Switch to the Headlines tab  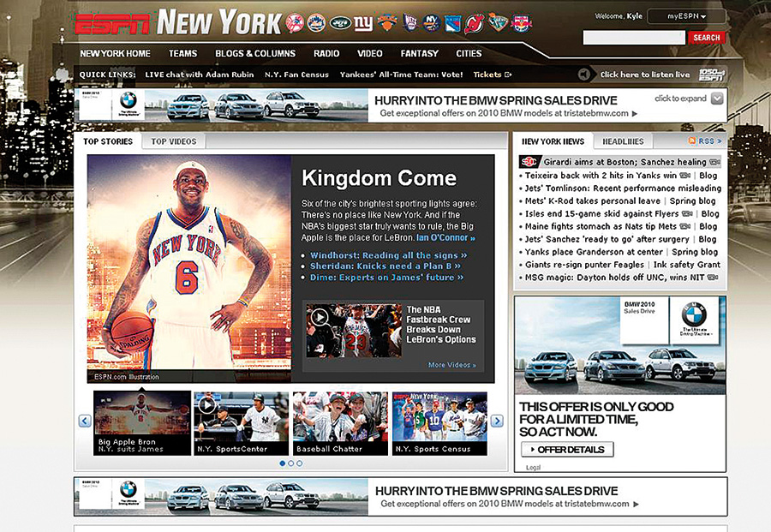point(623,141)
